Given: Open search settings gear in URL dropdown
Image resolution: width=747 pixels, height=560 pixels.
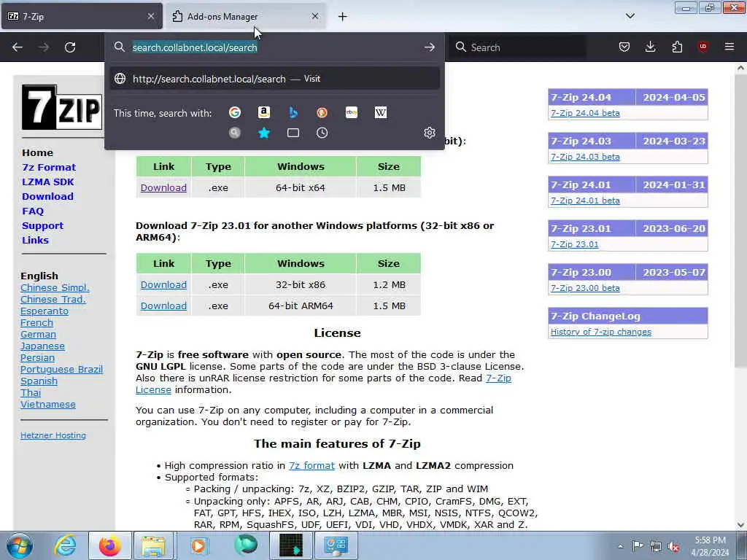Looking at the screenshot, I should (429, 133).
